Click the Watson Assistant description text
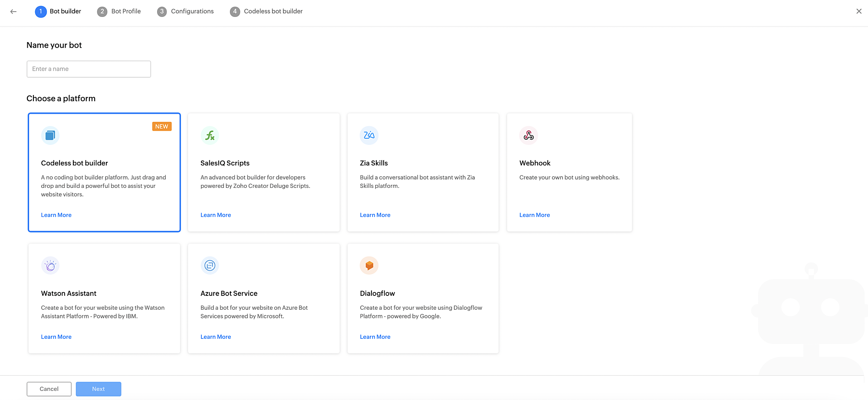Screen dimensions: 868x400 click(x=103, y=312)
